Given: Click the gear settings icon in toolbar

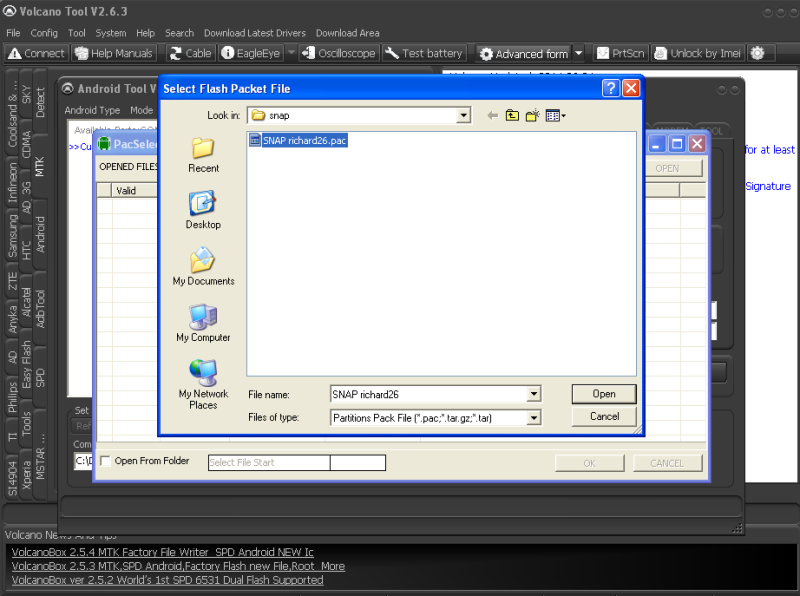Looking at the screenshot, I should (757, 53).
